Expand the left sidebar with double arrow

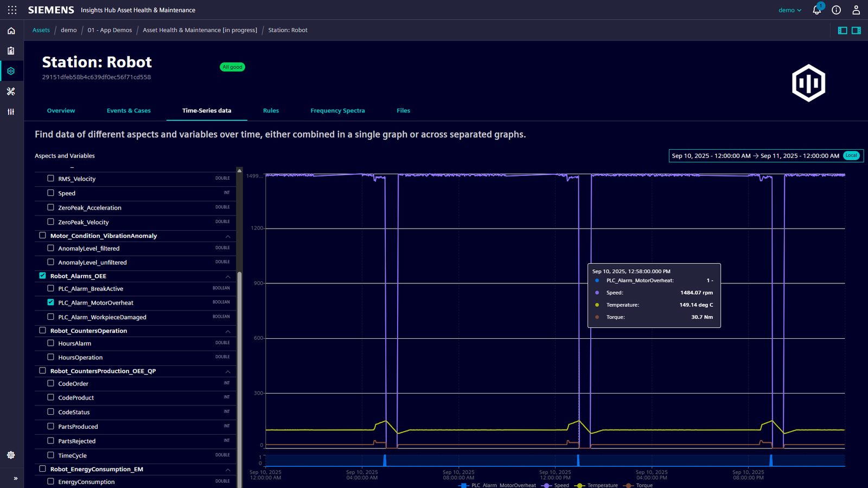pyautogui.click(x=16, y=478)
